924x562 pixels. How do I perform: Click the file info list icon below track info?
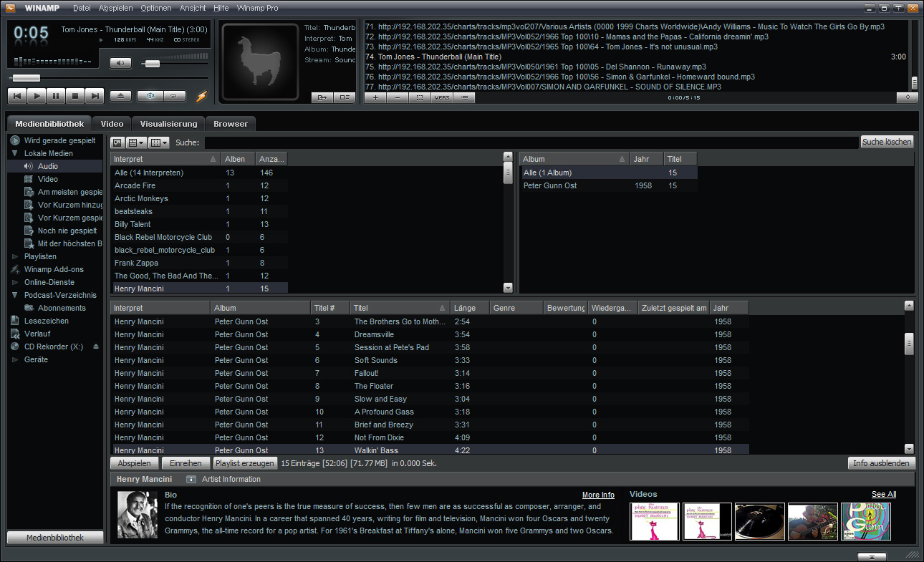(x=345, y=97)
